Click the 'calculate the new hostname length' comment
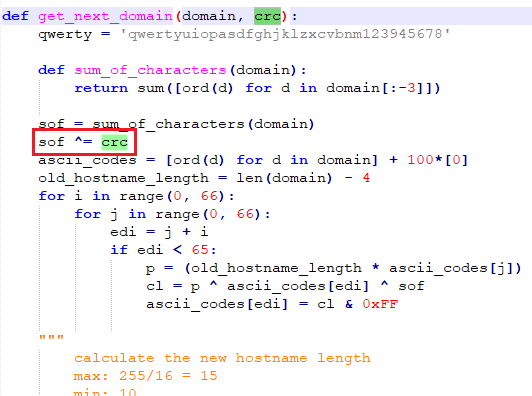Screen dimensions: 532x396 (x=222, y=358)
